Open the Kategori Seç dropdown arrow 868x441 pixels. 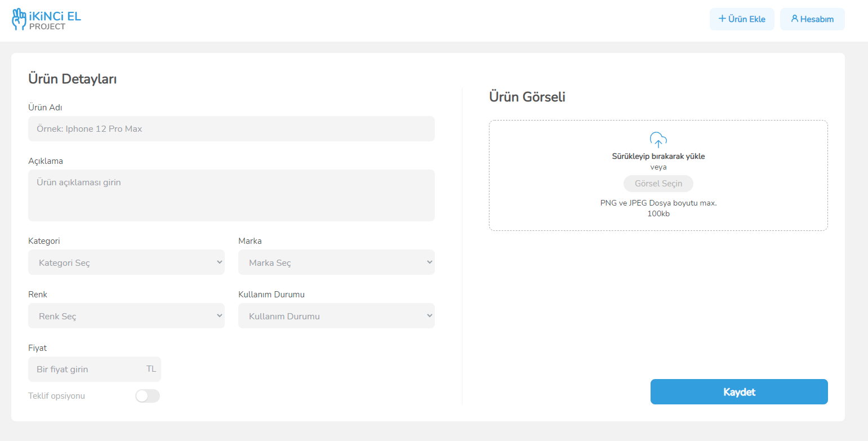(219, 262)
